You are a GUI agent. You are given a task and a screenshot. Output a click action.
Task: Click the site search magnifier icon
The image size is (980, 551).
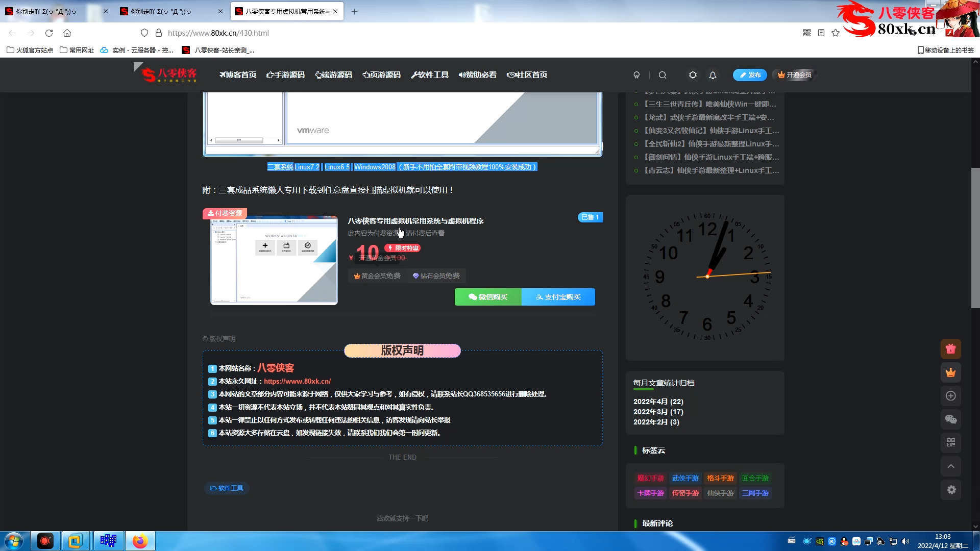pos(663,75)
